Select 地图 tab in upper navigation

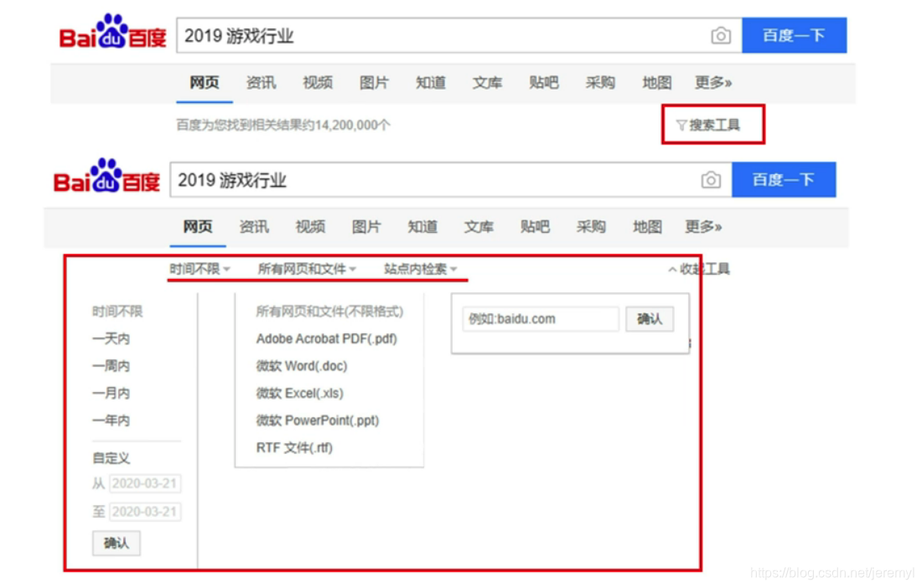pos(656,83)
